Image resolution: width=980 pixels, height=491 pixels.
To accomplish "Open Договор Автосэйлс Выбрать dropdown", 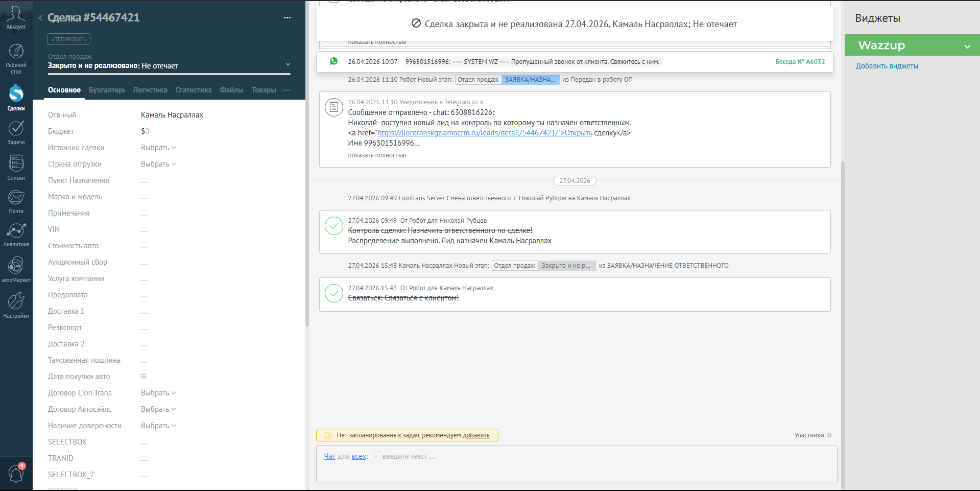I will click(158, 409).
